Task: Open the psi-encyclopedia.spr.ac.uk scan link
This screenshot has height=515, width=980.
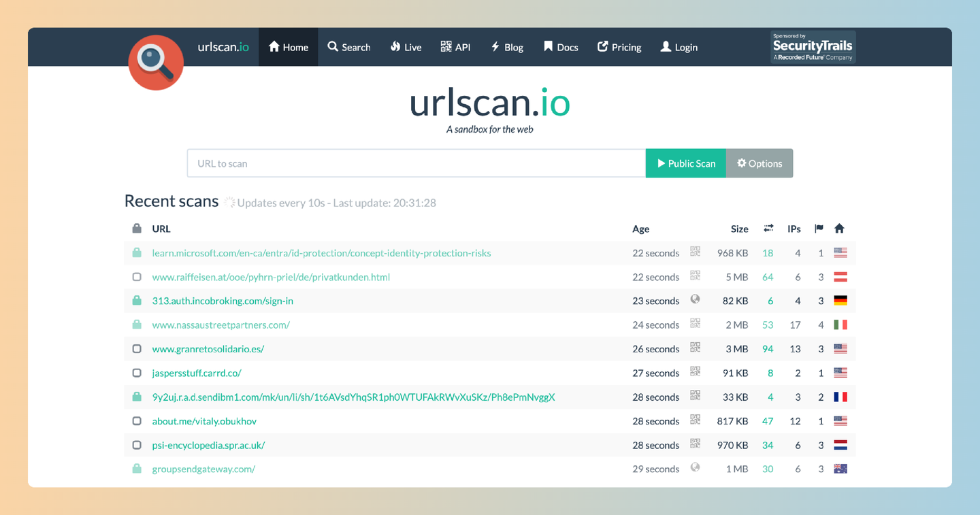Action: click(208, 445)
